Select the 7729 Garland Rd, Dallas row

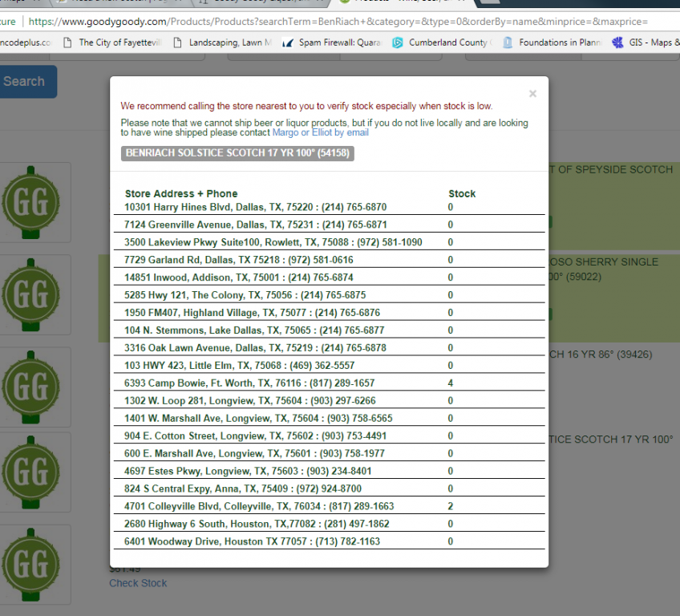329,260
